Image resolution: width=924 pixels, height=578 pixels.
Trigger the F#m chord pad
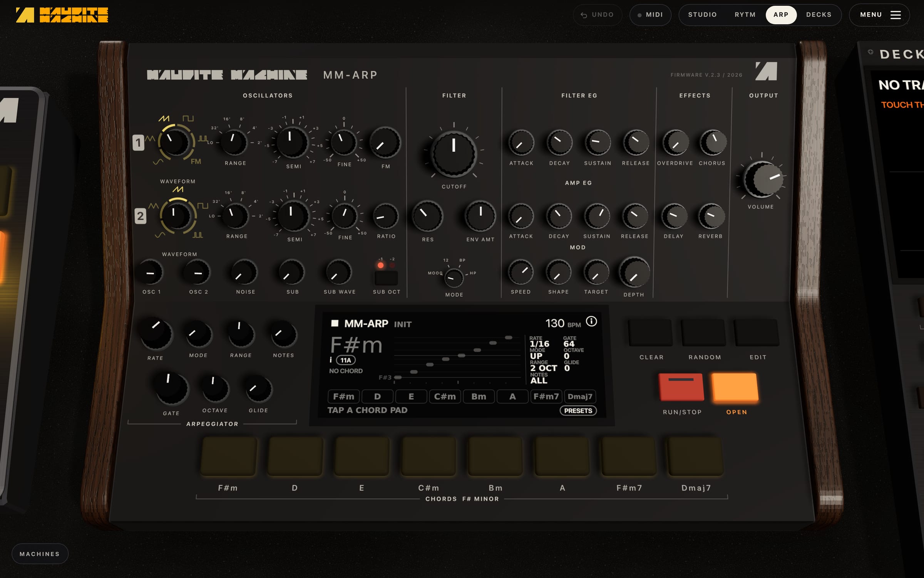click(x=229, y=456)
